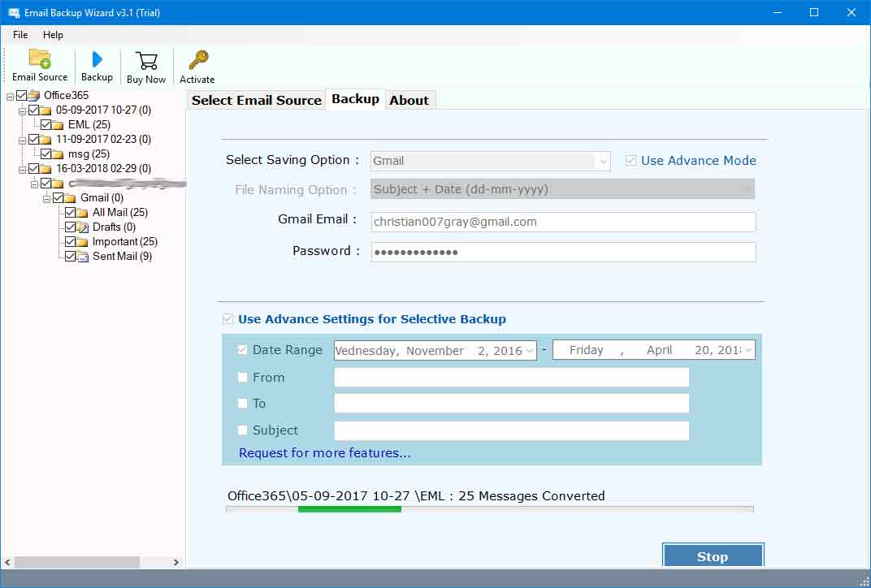The height and width of the screenshot is (588, 871).
Task: Uncheck the All Mail (25) checkbox
Action: tap(71, 213)
